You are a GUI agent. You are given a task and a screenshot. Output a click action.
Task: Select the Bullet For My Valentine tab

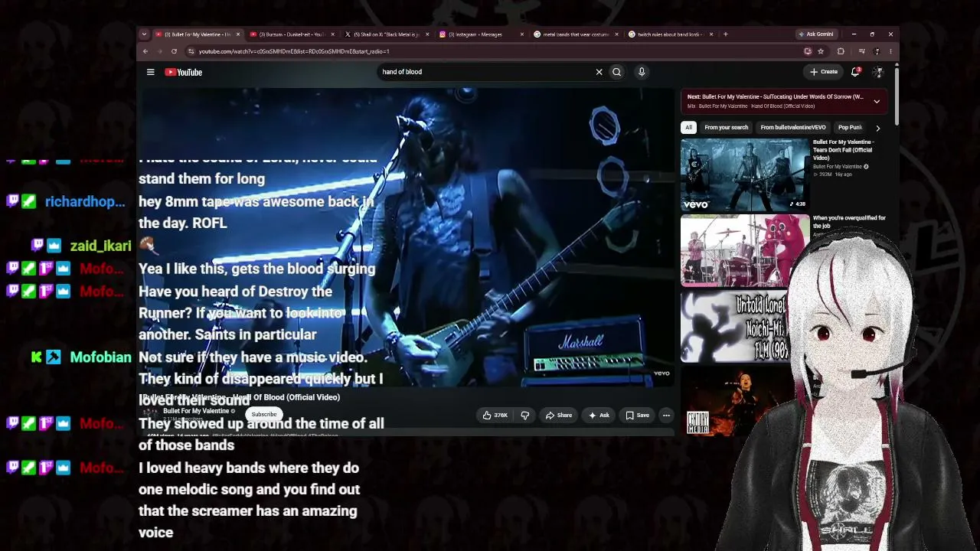point(197,34)
